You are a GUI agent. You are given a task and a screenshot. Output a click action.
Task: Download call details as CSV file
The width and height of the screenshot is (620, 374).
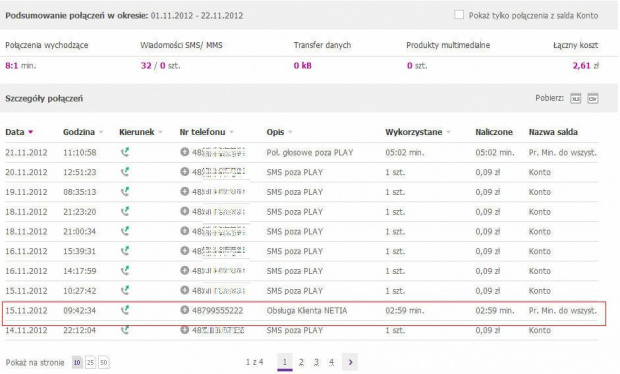click(x=592, y=98)
